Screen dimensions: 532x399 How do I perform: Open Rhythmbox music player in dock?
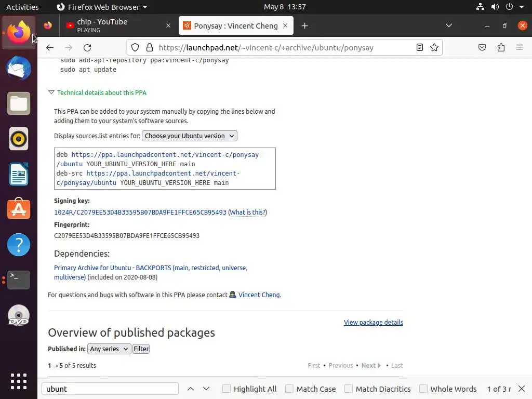point(19,139)
